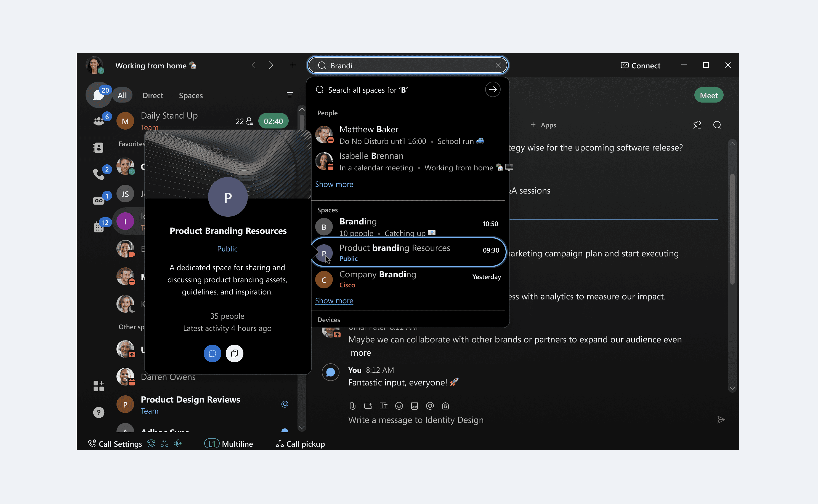Image resolution: width=818 pixels, height=504 pixels.
Task: Click the @ mention indicator on Product Design Reviews
Action: 285,404
